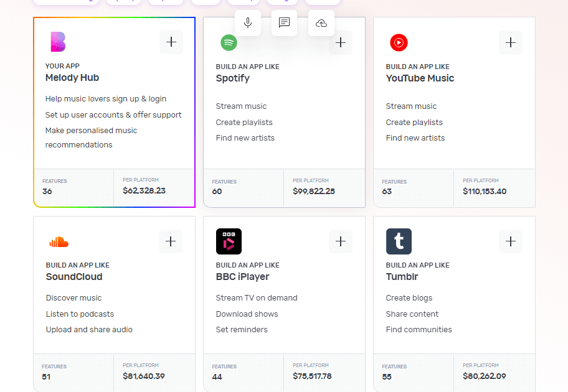
Task: Click 'Make personalised music recommendations' text
Action: [x=92, y=138]
